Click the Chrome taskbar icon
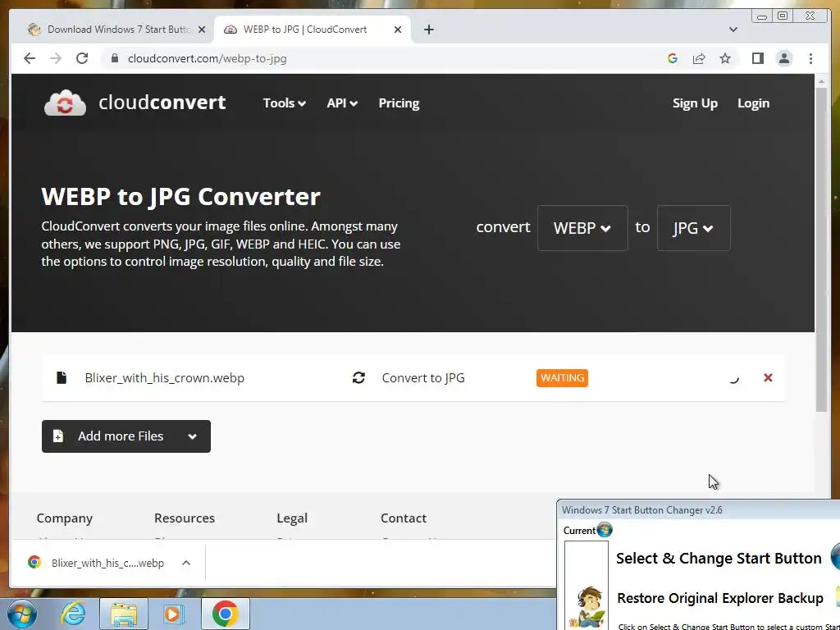 pos(225,614)
